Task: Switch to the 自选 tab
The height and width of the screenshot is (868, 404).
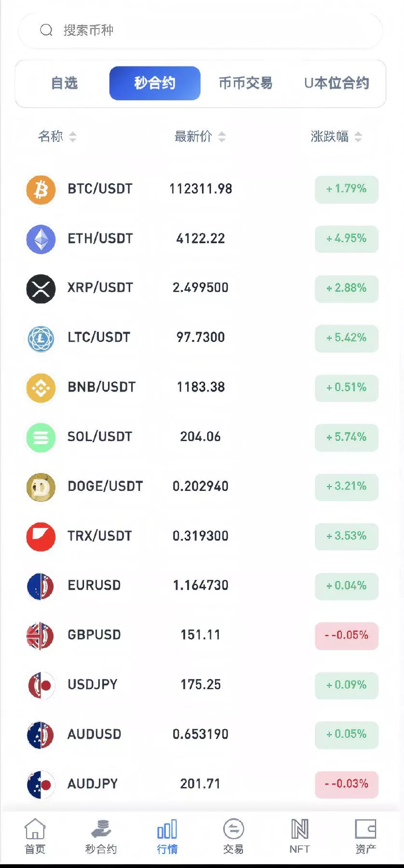Action: (x=64, y=83)
